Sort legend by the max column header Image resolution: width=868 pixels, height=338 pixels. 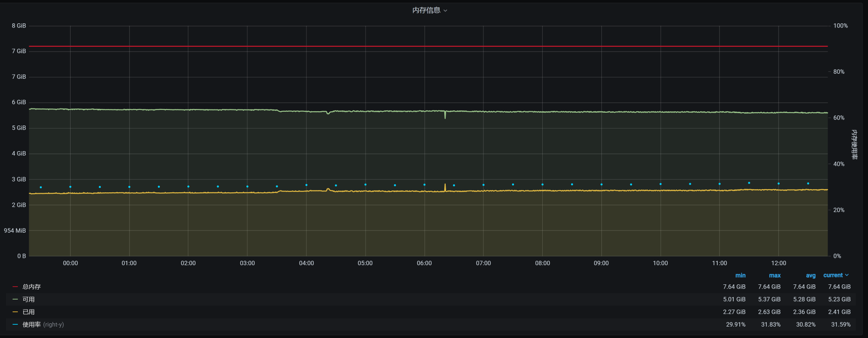pos(775,275)
